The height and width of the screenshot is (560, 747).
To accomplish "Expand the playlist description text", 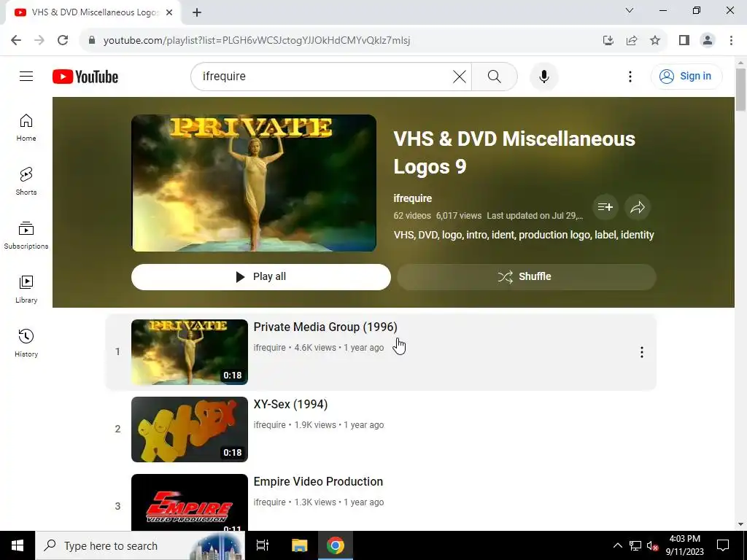I will pyautogui.click(x=524, y=235).
